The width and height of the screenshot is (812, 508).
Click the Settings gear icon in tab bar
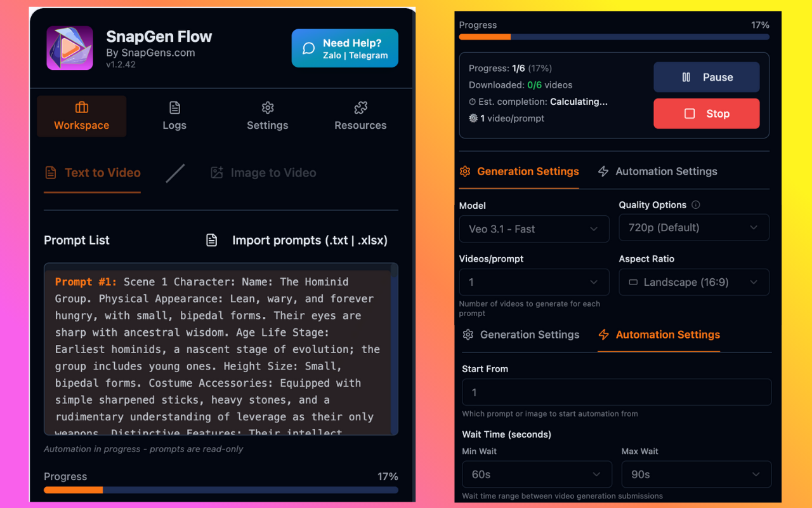(268, 107)
